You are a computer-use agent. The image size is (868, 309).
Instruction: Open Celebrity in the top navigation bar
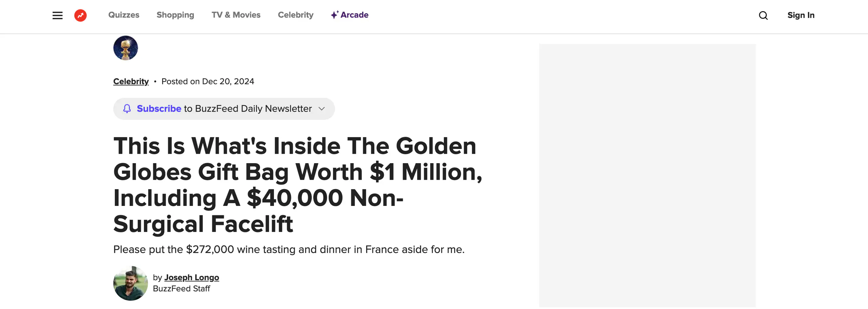point(296,15)
